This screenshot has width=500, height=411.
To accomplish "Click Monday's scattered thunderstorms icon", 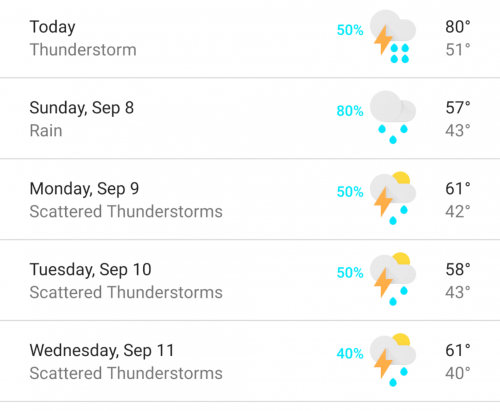I will (393, 198).
